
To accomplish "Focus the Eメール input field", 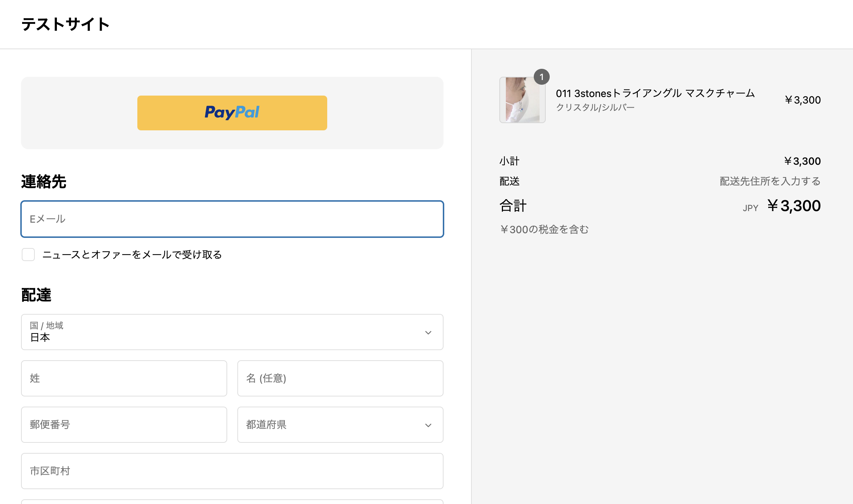I will (232, 219).
